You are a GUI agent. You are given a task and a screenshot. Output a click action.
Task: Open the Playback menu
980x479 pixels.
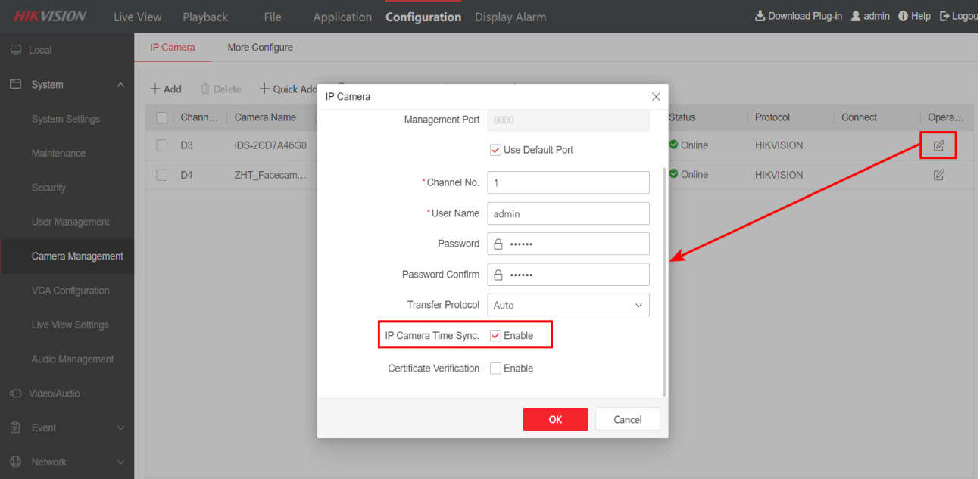204,17
